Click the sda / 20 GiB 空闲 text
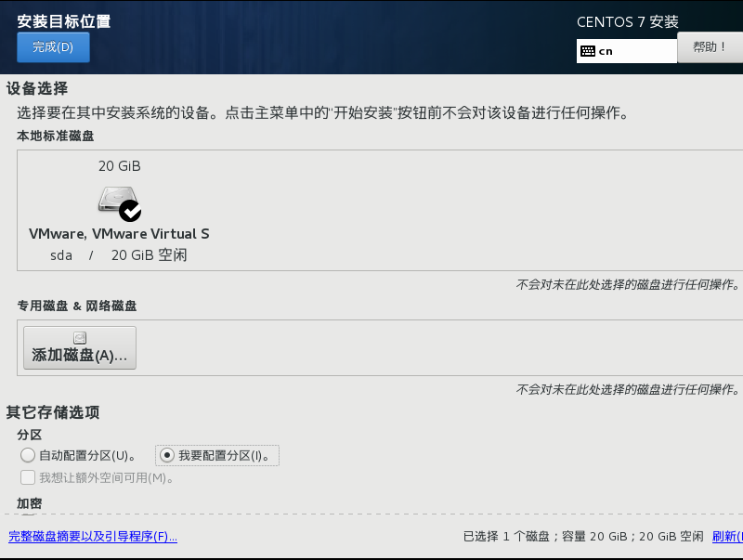Image resolution: width=743 pixels, height=560 pixels. click(x=119, y=254)
